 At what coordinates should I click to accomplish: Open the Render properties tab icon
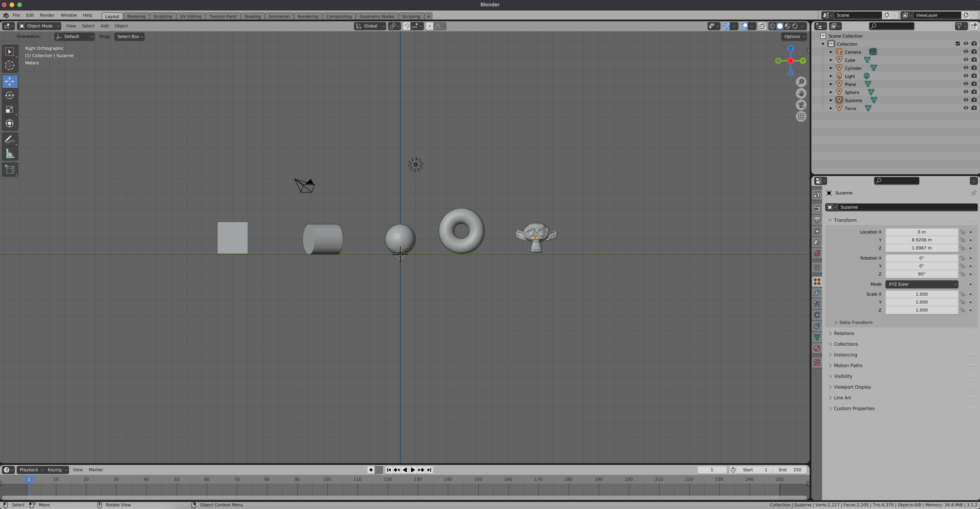coord(817,209)
